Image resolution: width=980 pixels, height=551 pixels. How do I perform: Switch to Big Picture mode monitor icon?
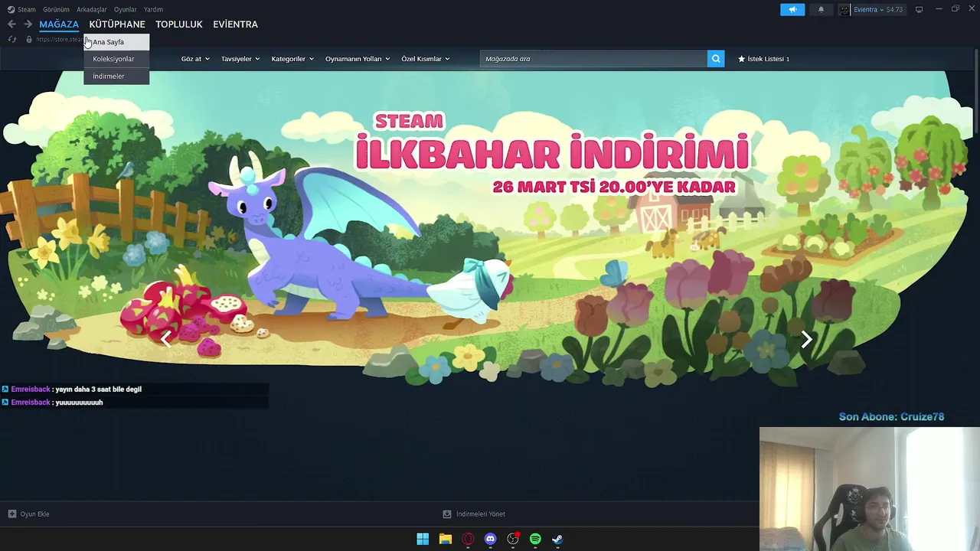(x=919, y=9)
